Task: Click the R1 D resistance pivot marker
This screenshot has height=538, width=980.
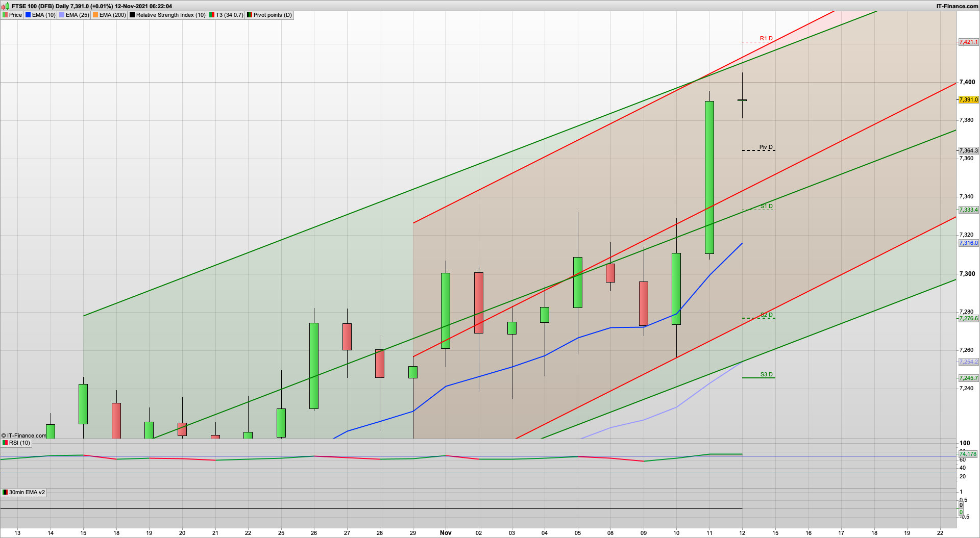Action: point(766,39)
